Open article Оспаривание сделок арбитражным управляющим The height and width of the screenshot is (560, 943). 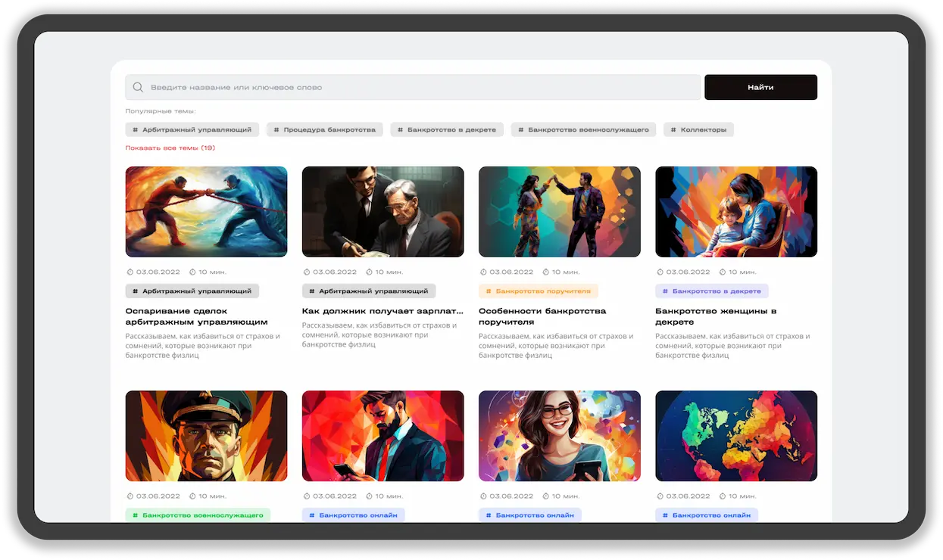tap(196, 316)
